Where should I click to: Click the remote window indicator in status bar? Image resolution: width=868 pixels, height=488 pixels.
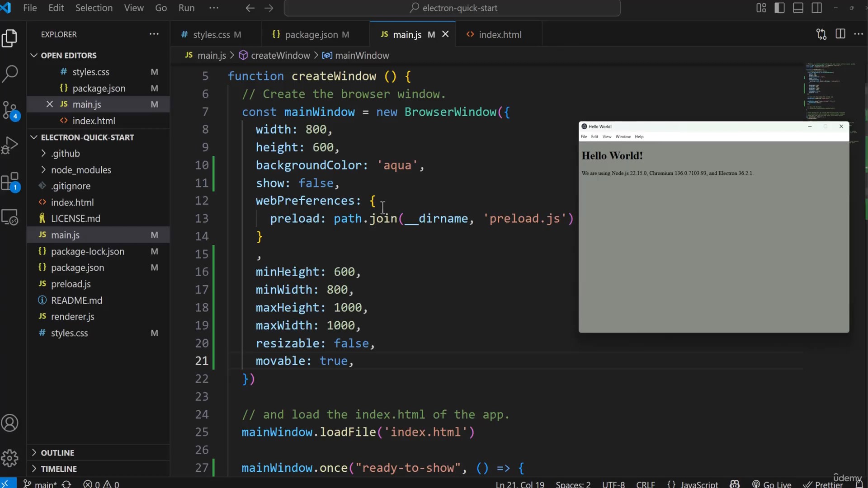tap(8, 484)
